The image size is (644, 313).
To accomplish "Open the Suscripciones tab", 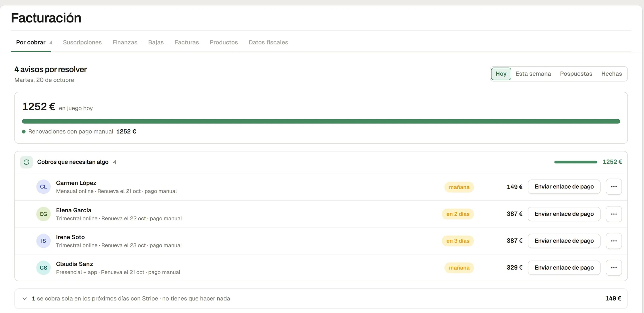I will click(x=82, y=42).
